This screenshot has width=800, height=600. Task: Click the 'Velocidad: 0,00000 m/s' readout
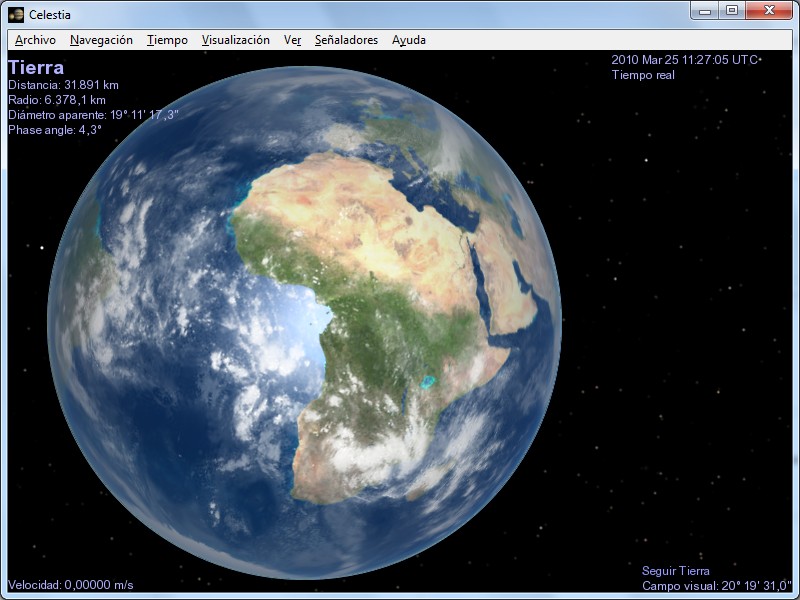tap(70, 585)
